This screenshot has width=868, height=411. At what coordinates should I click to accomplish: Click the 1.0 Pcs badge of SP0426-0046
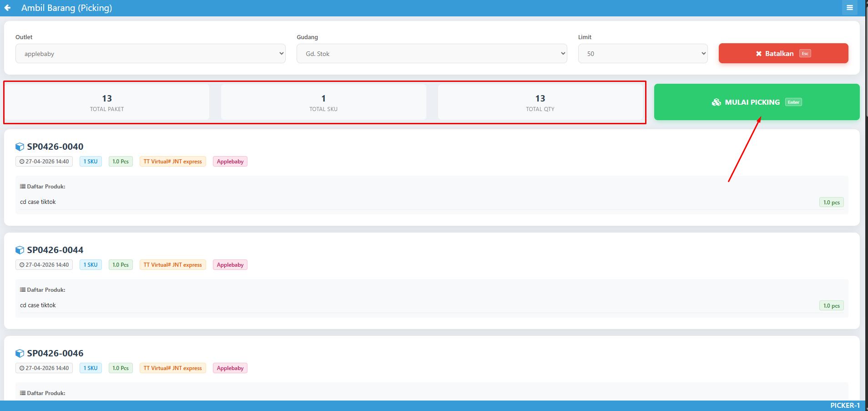coord(121,368)
